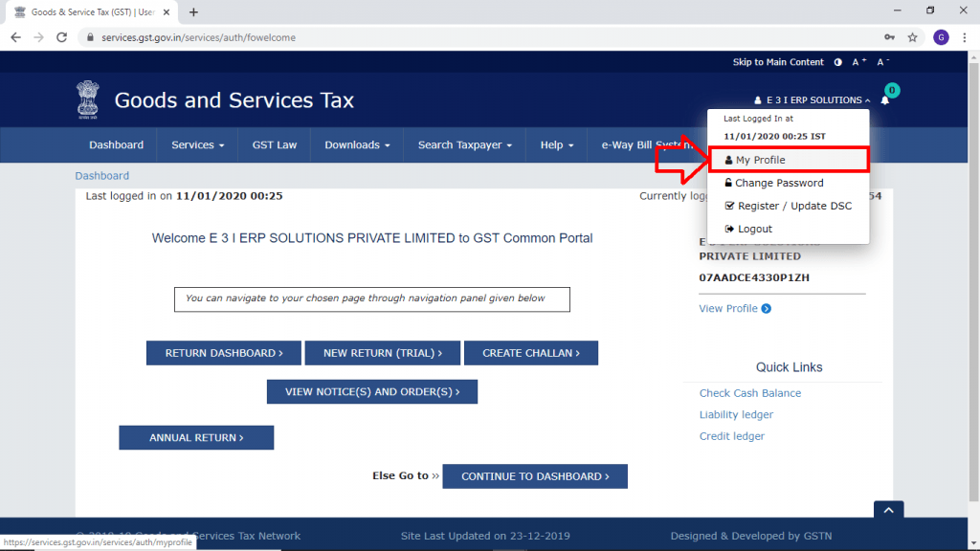The width and height of the screenshot is (980, 551).
Task: Click the RETURN DASHBOARD button
Action: click(224, 353)
